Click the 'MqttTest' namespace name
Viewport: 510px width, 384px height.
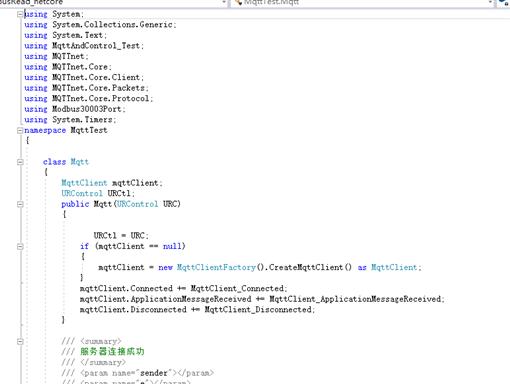pyautogui.click(x=89, y=130)
